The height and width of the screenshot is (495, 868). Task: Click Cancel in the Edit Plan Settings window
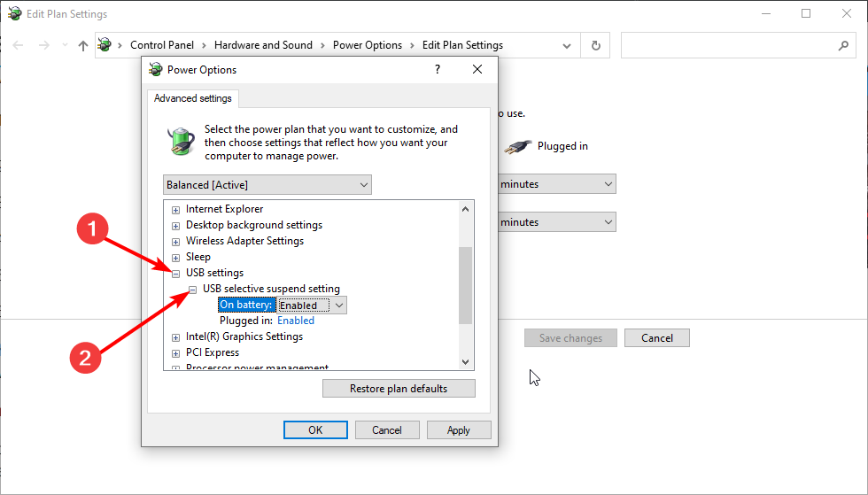coord(657,337)
